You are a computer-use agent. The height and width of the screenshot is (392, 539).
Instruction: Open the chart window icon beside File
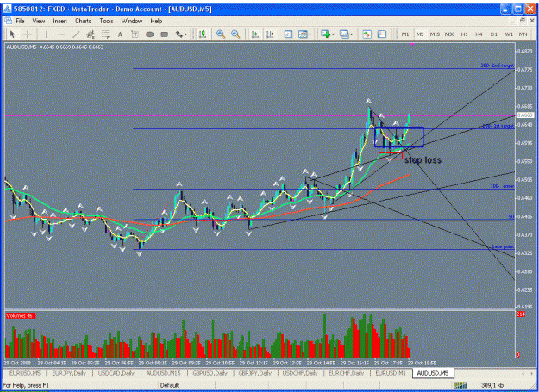point(9,21)
